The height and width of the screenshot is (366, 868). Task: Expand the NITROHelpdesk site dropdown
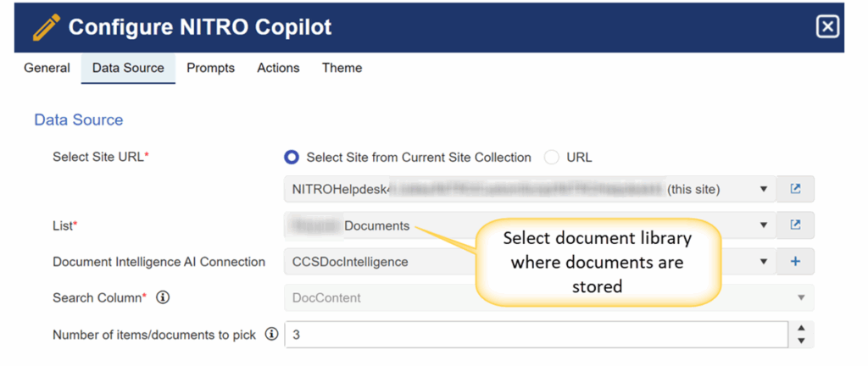[531, 189]
